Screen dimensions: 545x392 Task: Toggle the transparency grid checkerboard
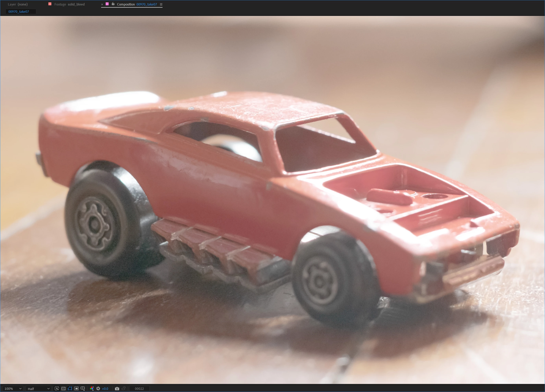click(x=63, y=388)
